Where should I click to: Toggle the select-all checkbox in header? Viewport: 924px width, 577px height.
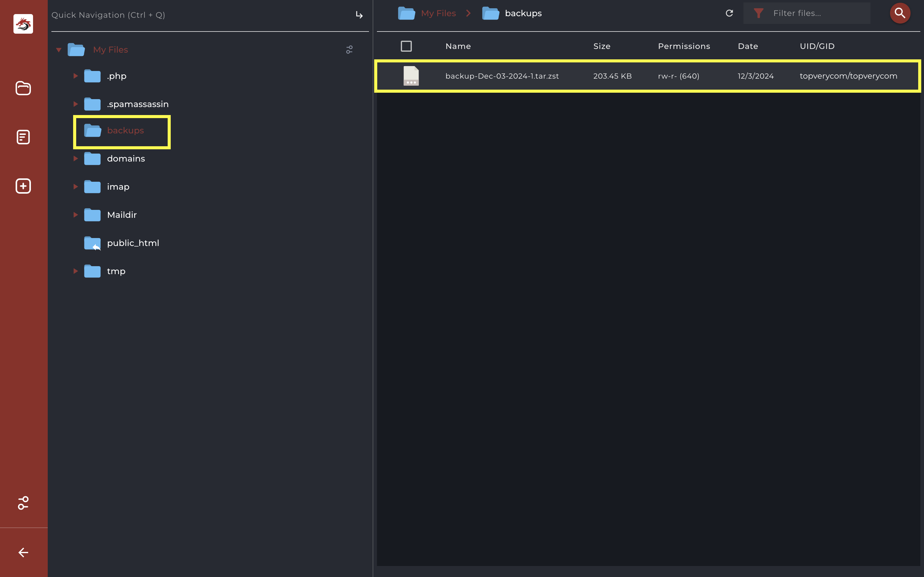click(406, 46)
